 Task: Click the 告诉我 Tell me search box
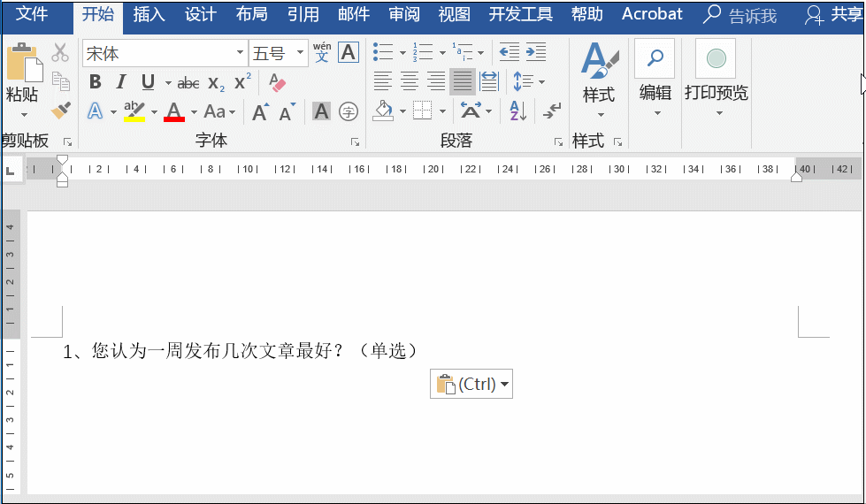(x=740, y=15)
